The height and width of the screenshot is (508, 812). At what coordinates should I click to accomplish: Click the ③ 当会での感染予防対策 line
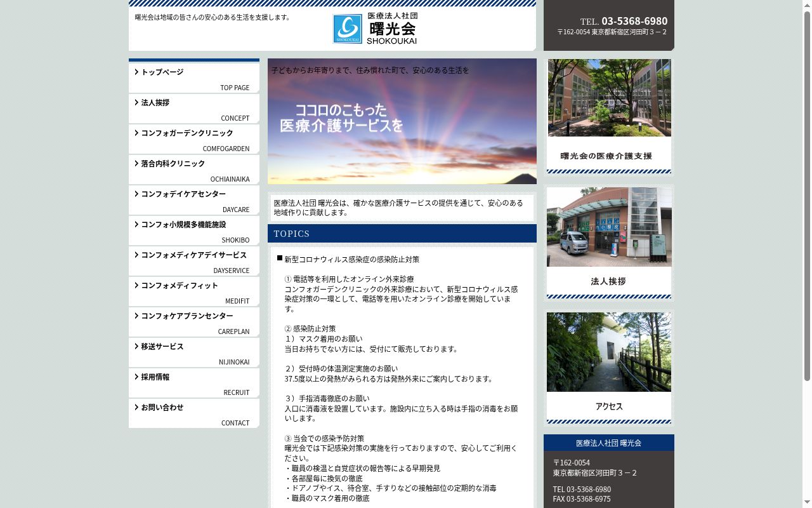pyautogui.click(x=324, y=439)
